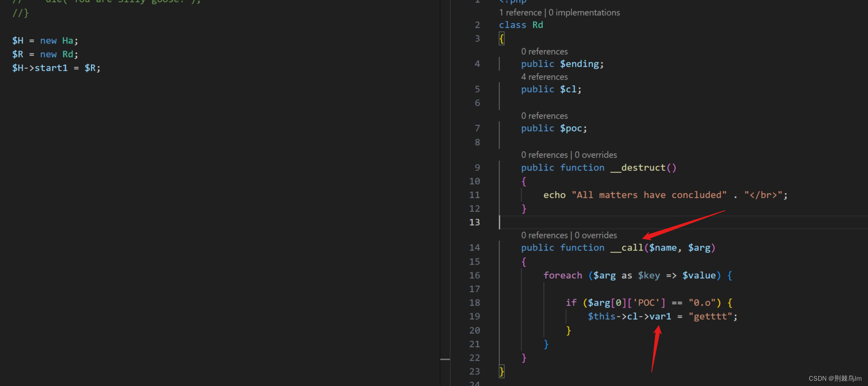Click the '$value' variable in foreach
868x386 pixels.
(699, 275)
